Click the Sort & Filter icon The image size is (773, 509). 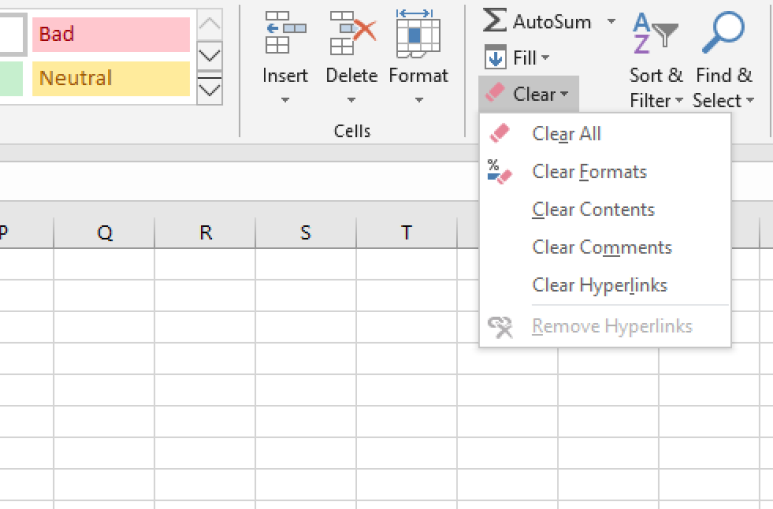pyautogui.click(x=655, y=33)
